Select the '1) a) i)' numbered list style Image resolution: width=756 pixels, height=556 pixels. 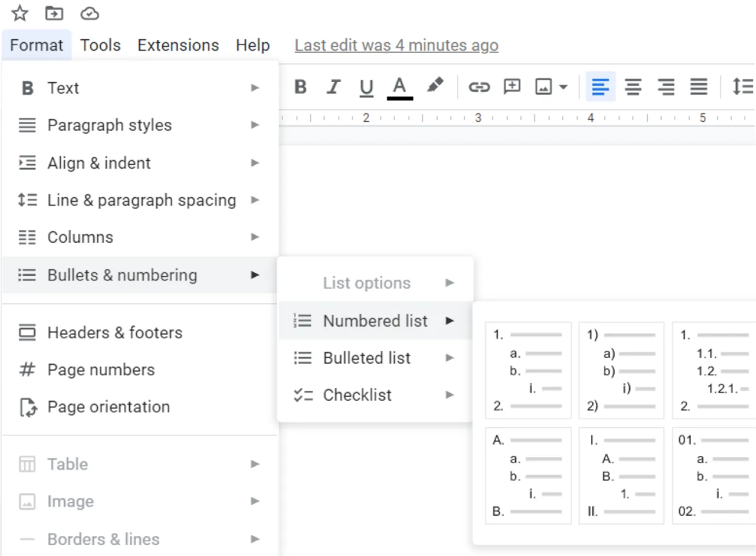621,370
